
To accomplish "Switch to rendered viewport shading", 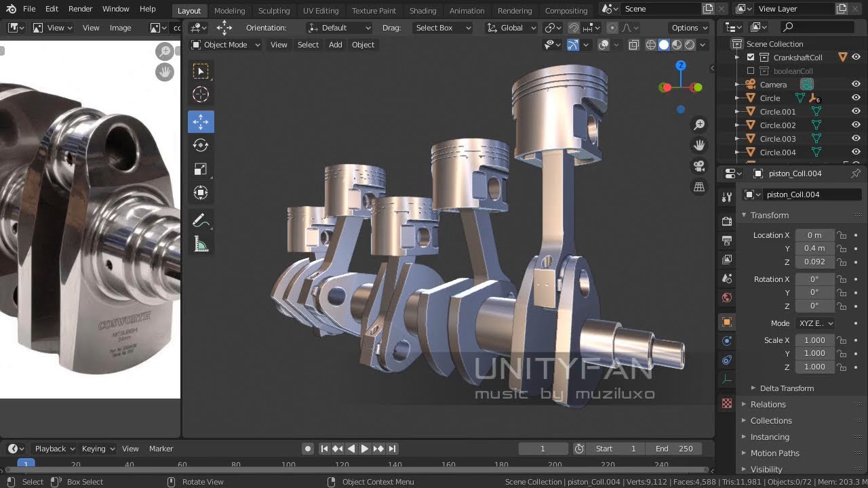I will click(690, 45).
